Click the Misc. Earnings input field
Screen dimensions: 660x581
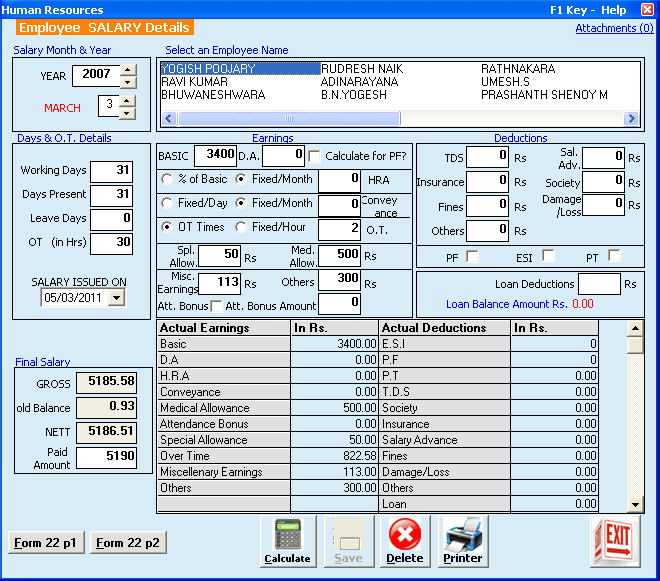pos(220,284)
